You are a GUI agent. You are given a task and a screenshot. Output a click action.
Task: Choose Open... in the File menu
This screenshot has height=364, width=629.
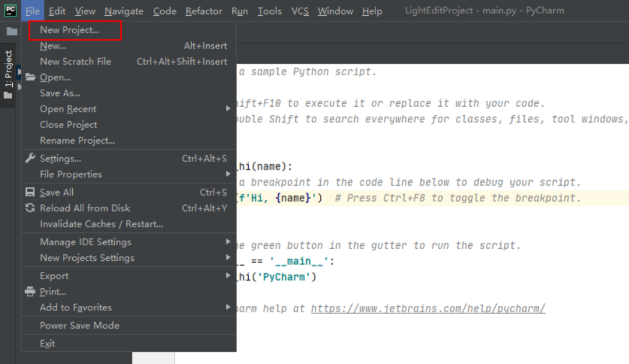point(129,77)
